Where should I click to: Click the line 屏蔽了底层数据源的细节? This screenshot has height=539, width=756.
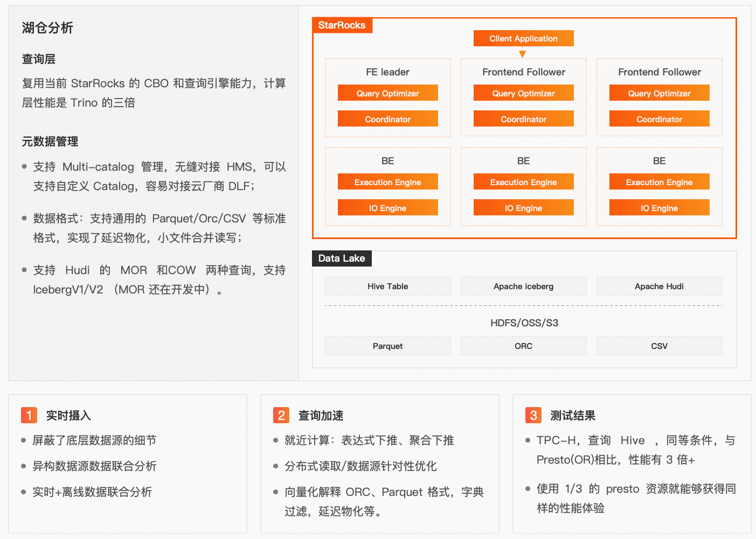[94, 440]
